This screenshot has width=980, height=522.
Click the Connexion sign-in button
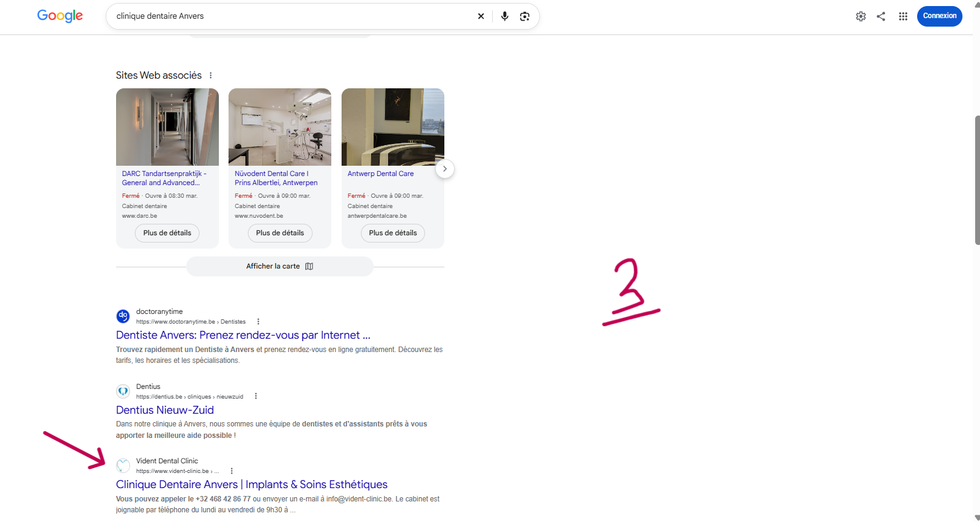939,16
